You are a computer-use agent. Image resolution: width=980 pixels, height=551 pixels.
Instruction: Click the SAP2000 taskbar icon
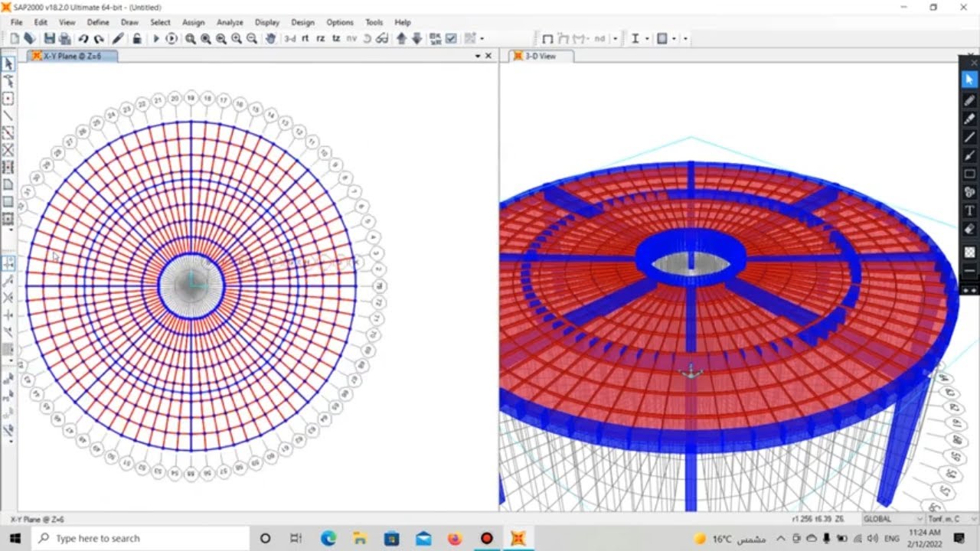[x=518, y=538]
